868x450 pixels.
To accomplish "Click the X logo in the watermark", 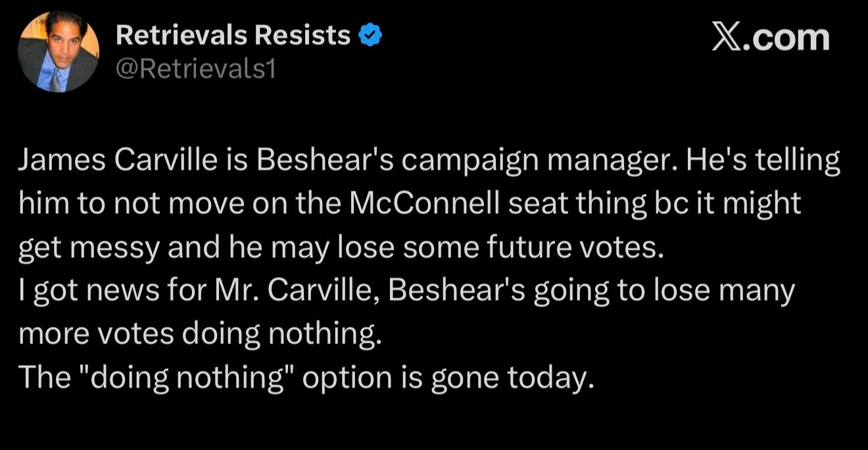I will click(726, 37).
